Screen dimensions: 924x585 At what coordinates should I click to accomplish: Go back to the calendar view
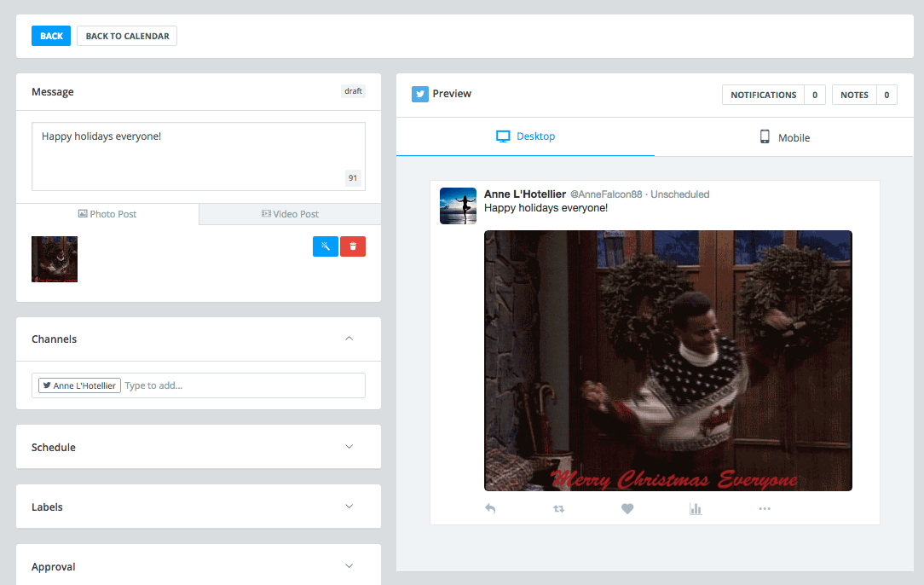127,36
